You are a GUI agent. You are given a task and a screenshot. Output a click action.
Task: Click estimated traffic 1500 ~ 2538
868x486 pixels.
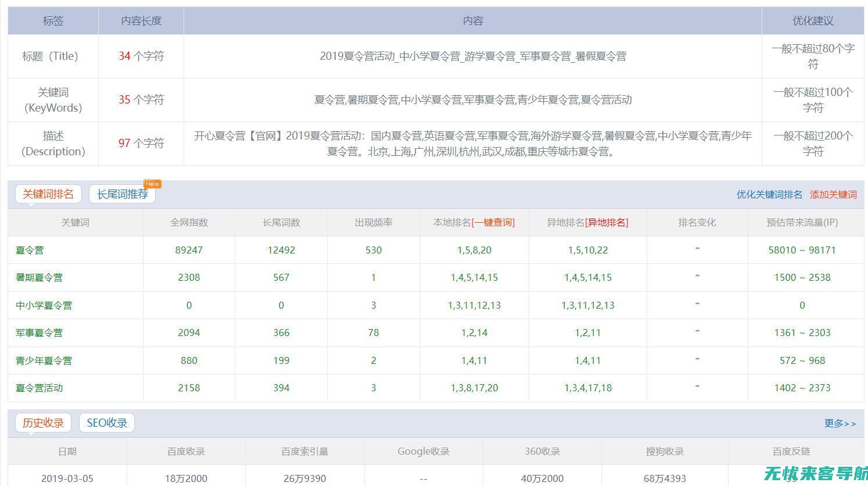pos(802,278)
